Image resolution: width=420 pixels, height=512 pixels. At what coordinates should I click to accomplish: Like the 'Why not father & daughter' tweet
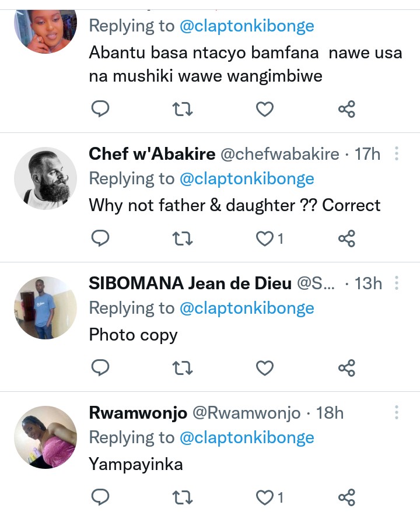(265, 238)
